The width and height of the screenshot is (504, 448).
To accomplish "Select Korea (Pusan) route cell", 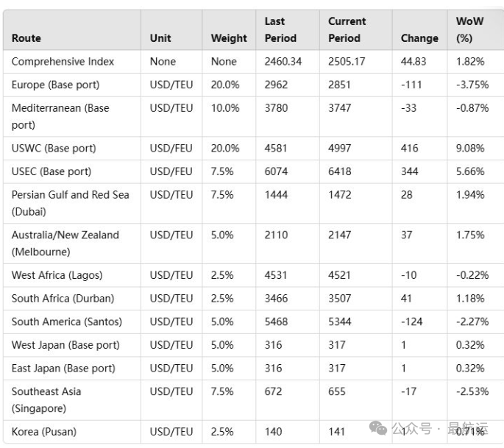I will click(x=44, y=432).
